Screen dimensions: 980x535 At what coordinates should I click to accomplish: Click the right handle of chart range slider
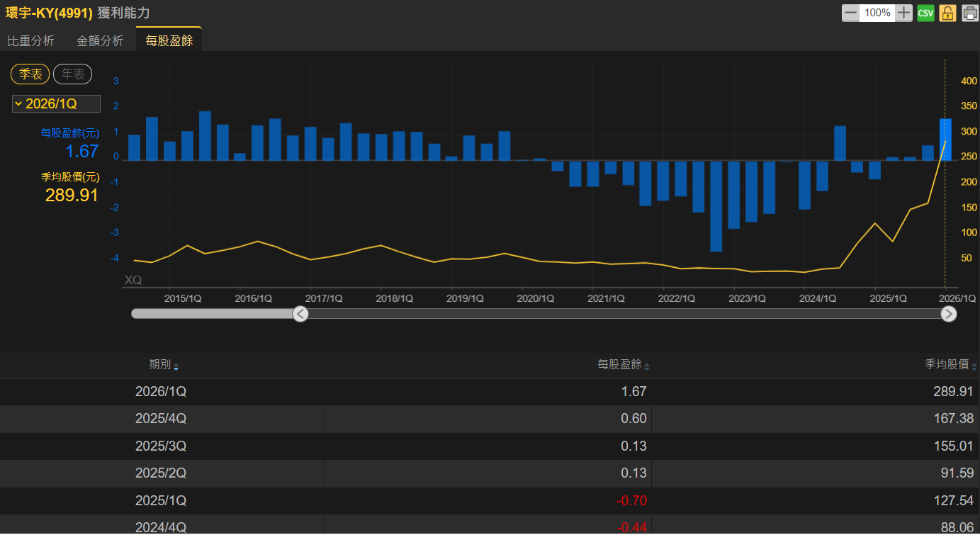949,314
